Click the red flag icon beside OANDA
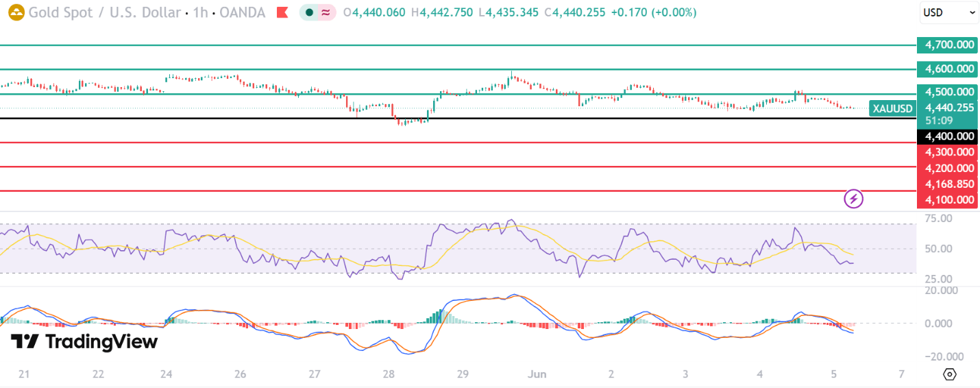This screenshot has height=388, width=980. [x=282, y=12]
